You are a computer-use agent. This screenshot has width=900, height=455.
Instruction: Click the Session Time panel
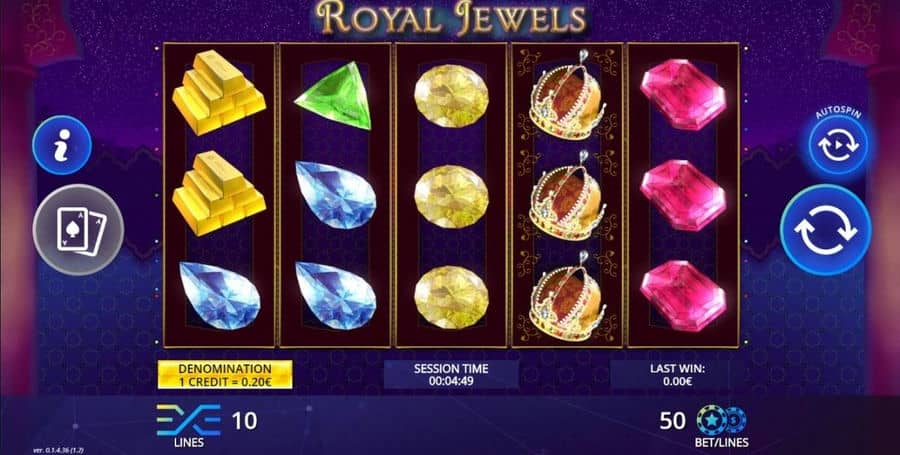[451, 374]
